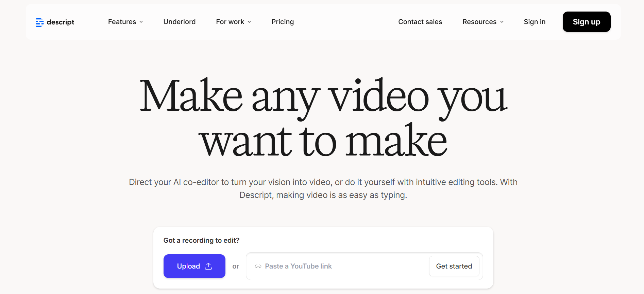Navigate to Pricing
This screenshot has width=644, height=294.
282,22
